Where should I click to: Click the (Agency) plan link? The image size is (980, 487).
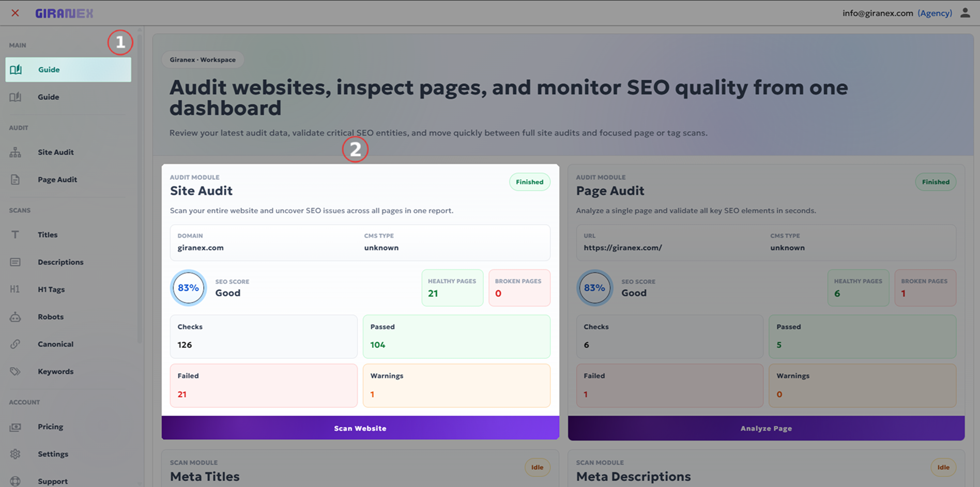935,13
